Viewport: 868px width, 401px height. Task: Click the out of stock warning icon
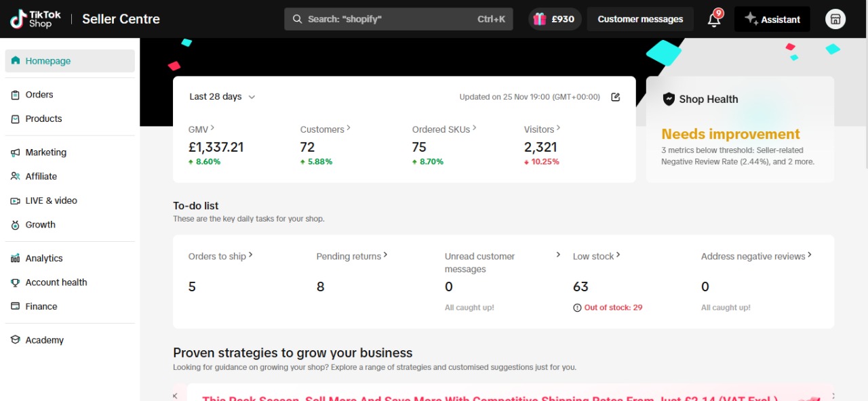coord(577,308)
